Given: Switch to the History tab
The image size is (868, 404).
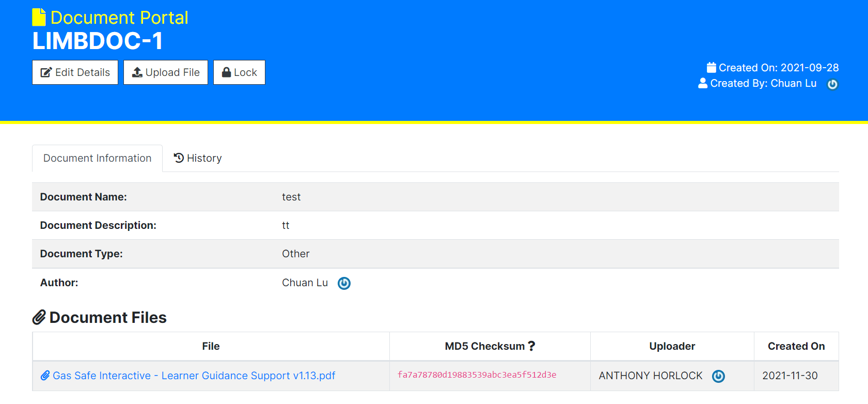Looking at the screenshot, I should pos(198,158).
